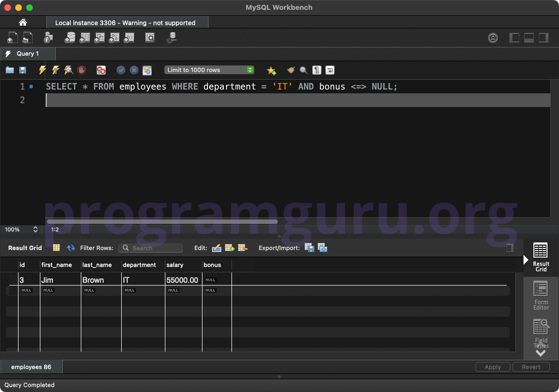Switch to Form Editor view
The width and height of the screenshot is (559, 392).
[x=540, y=295]
